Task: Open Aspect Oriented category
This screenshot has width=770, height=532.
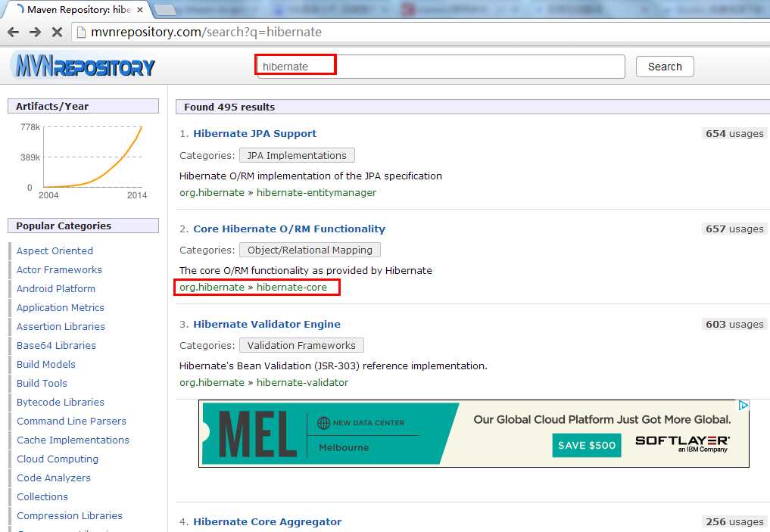Action: click(x=55, y=250)
